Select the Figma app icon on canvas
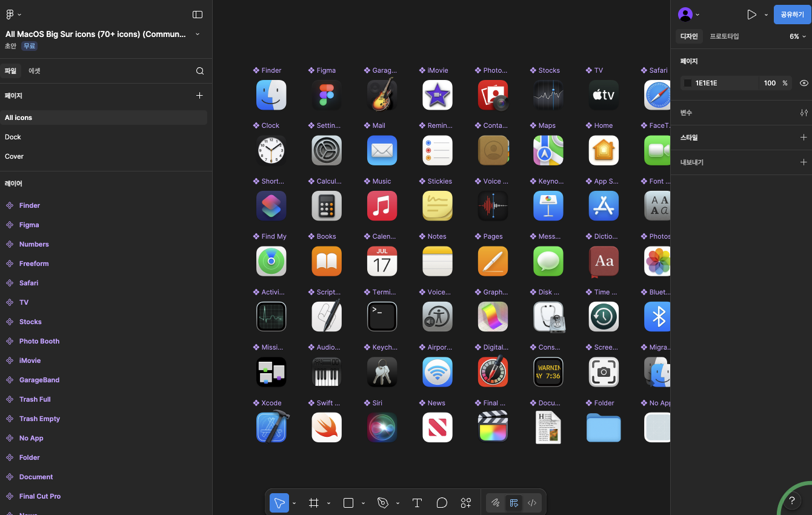812x515 pixels. click(327, 95)
